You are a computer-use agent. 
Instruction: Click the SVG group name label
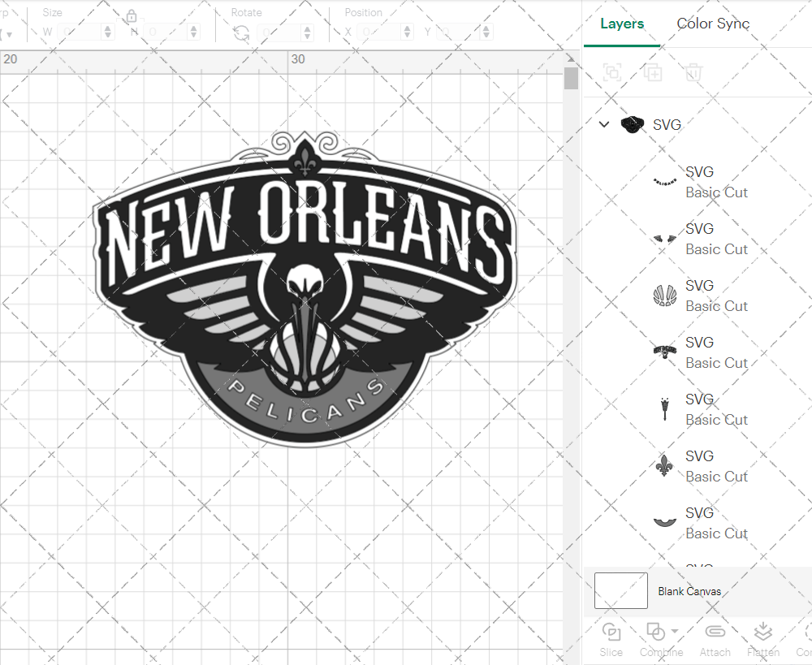[x=667, y=125]
